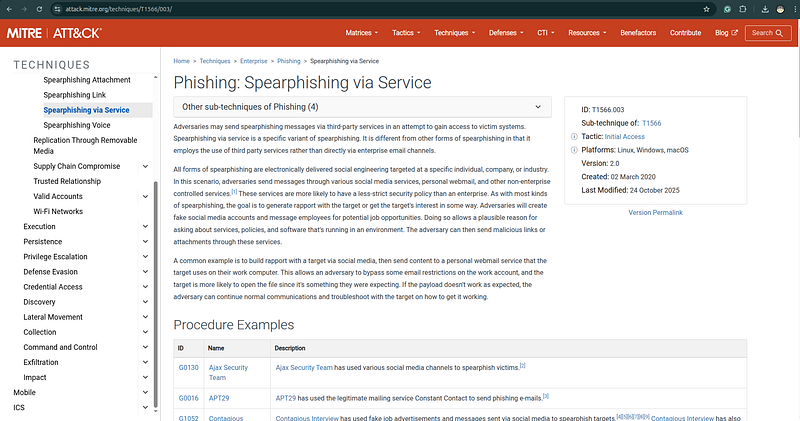Expand Supply Chain Compromise chevron
This screenshot has width=800, height=421.
(145, 166)
